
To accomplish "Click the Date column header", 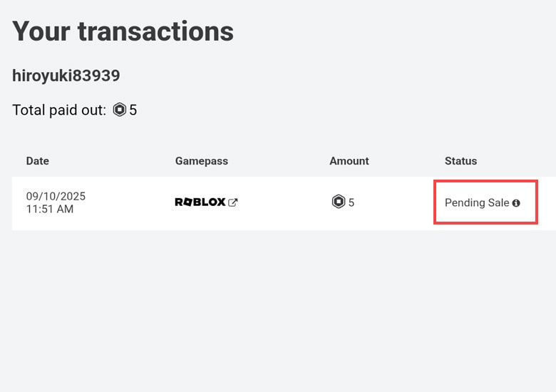I will click(38, 161).
